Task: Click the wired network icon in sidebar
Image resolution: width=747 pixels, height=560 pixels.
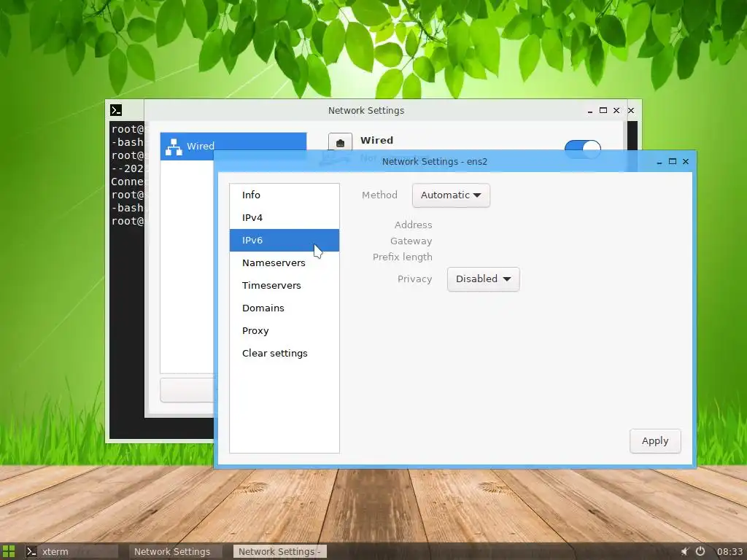Action: [174, 147]
